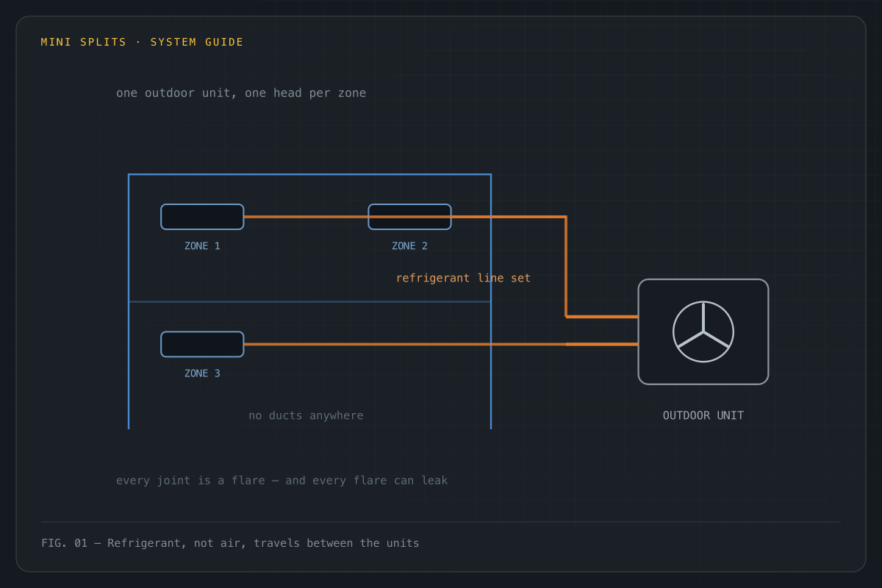The width and height of the screenshot is (882, 588).
Task: Click 'one outdoor unit, one head per zone'
Action: [241, 93]
